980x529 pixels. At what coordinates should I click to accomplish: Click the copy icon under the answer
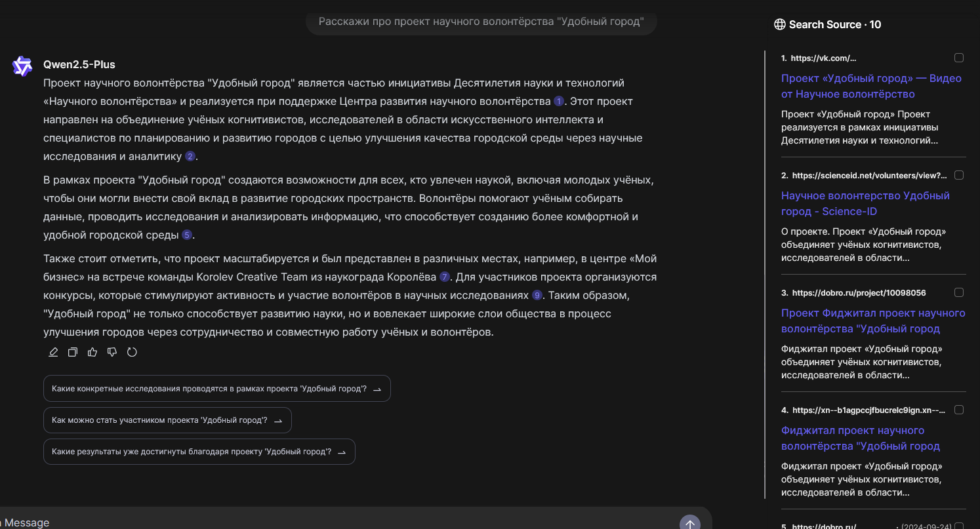point(73,352)
